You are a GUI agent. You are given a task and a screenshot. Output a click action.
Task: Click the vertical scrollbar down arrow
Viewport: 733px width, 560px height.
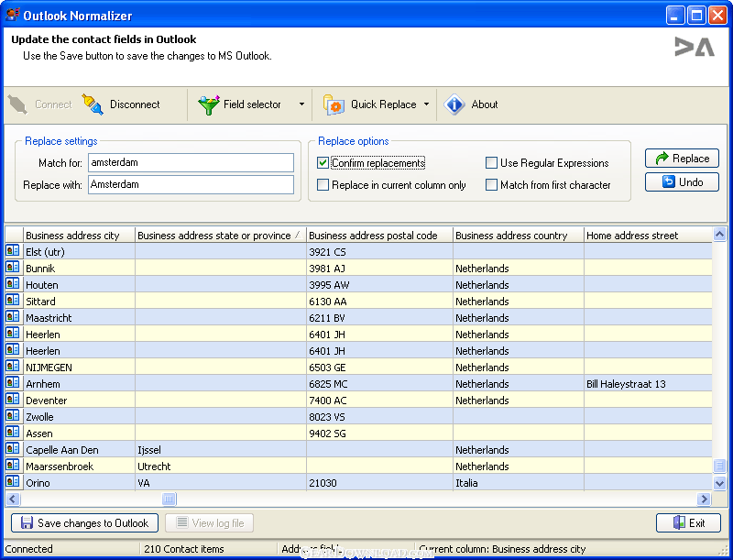pos(719,482)
